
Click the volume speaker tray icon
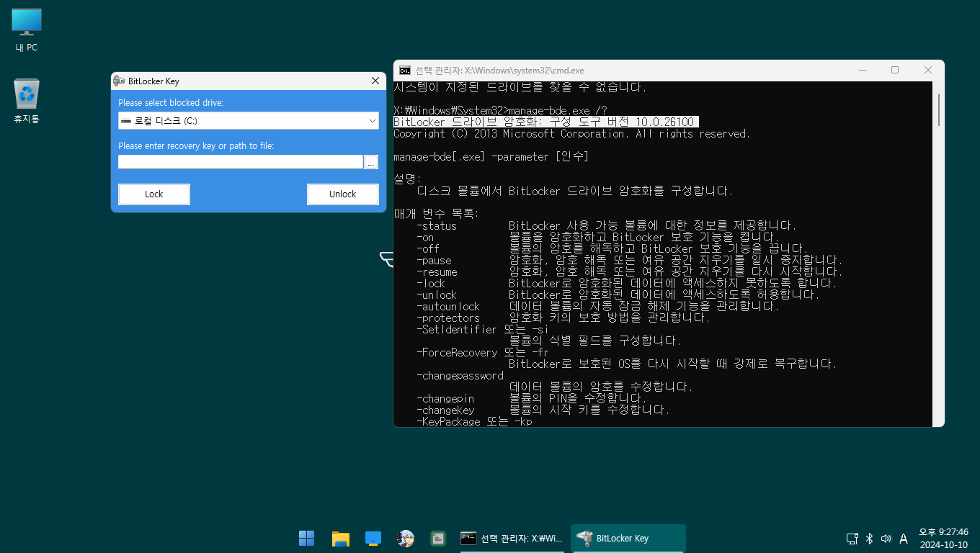[886, 538]
